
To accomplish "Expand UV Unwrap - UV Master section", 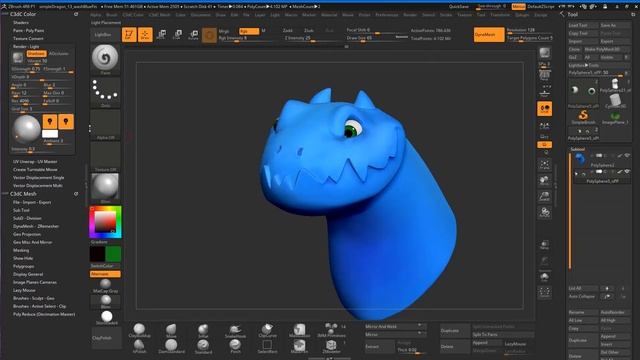I will [35, 162].
